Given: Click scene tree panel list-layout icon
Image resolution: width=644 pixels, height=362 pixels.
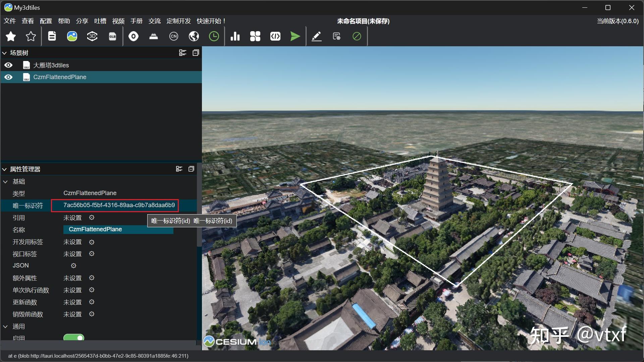Looking at the screenshot, I should tap(182, 53).
